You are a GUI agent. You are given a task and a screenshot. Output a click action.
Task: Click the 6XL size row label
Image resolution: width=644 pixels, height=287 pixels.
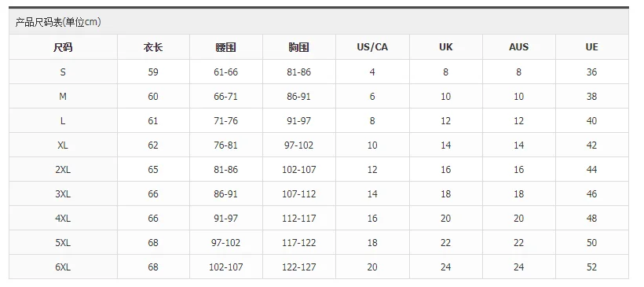[63, 267]
